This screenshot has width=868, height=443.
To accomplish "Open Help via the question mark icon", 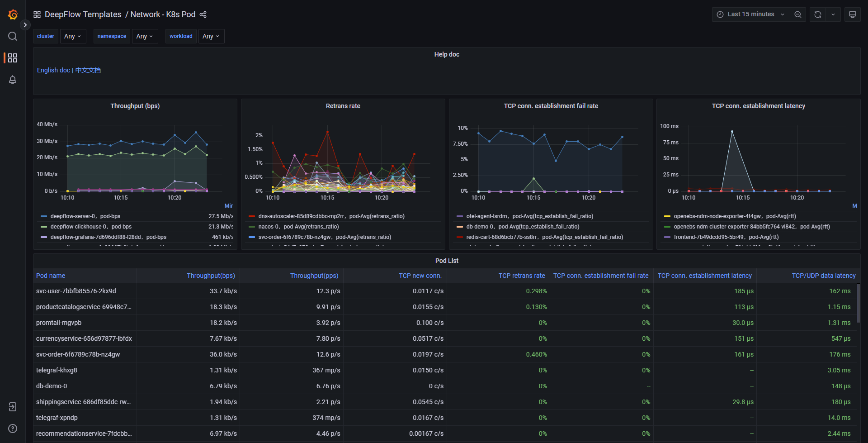I will pos(13,428).
